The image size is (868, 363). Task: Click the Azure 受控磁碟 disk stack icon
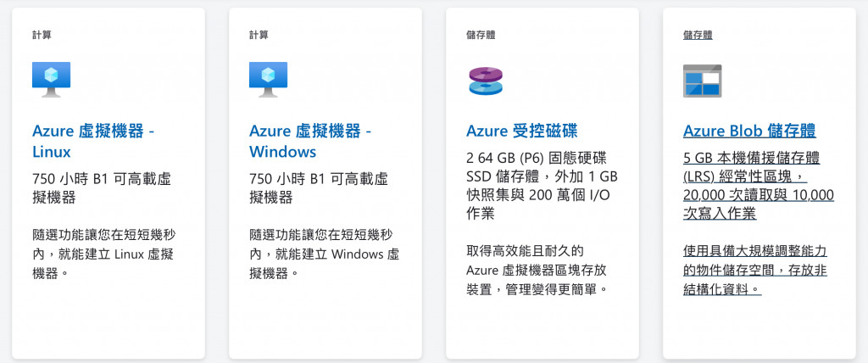click(486, 81)
